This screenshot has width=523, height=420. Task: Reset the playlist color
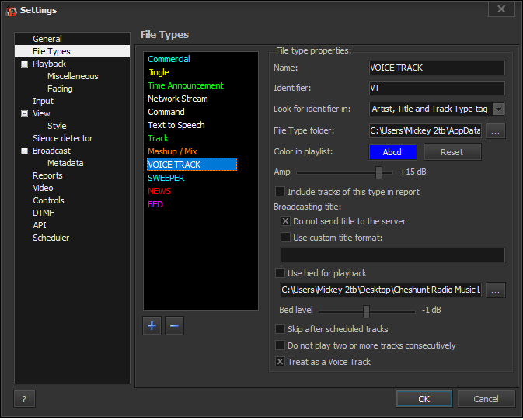click(452, 152)
